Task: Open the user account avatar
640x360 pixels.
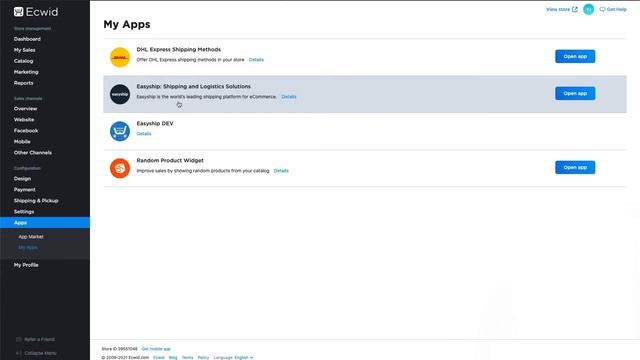Action: (x=588, y=9)
